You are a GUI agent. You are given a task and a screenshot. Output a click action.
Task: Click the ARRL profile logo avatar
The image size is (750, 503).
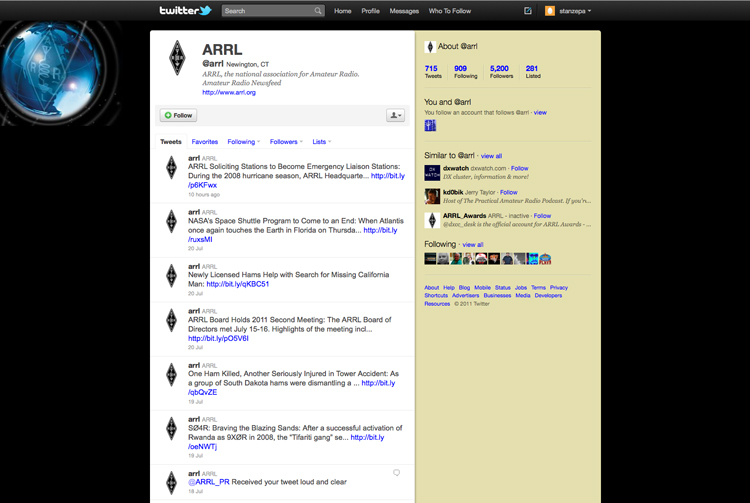point(177,59)
